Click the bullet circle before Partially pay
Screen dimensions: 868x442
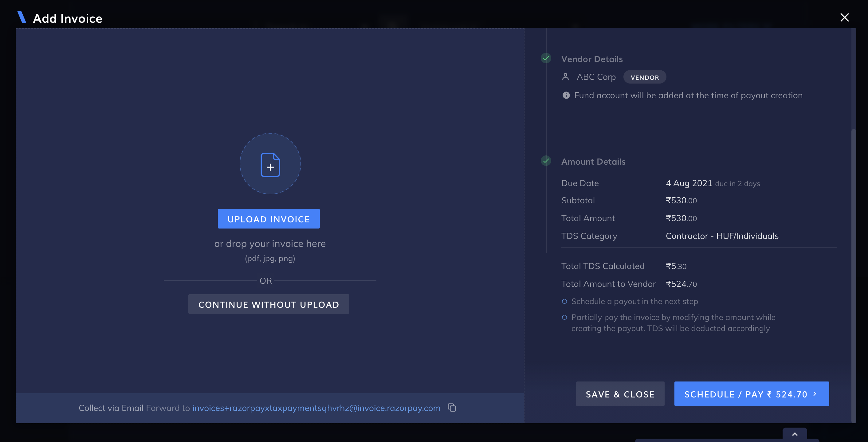tap(564, 317)
